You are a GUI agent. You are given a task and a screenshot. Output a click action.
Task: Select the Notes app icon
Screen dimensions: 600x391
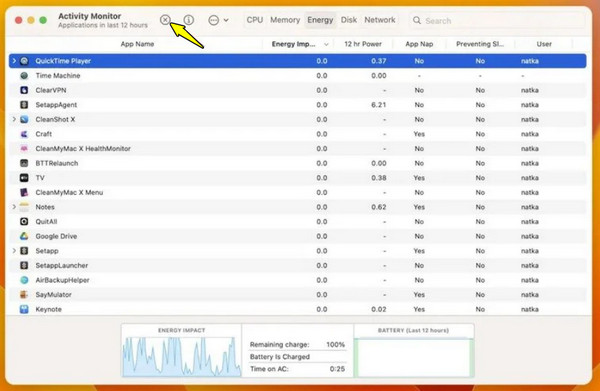(x=24, y=207)
